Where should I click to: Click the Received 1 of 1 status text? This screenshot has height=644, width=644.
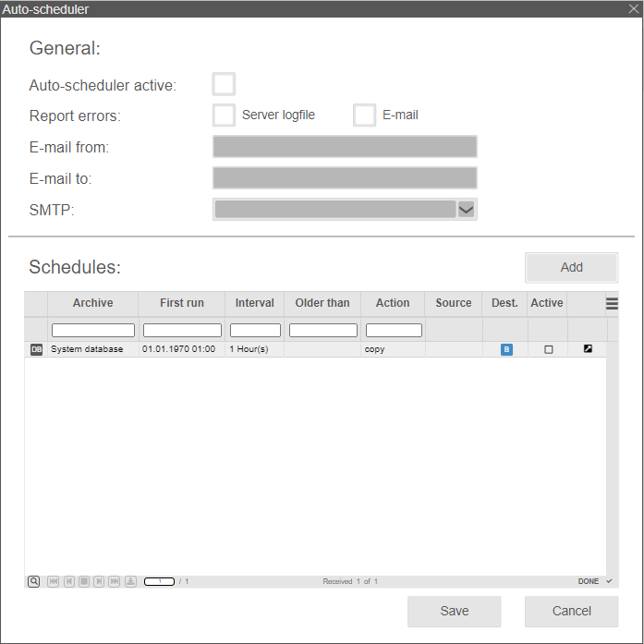point(350,581)
